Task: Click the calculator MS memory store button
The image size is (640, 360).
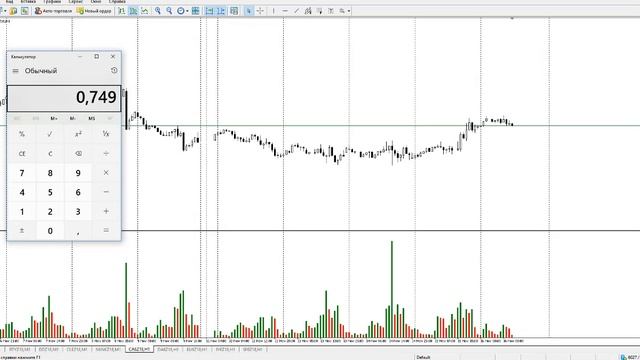Action: pos(91,118)
